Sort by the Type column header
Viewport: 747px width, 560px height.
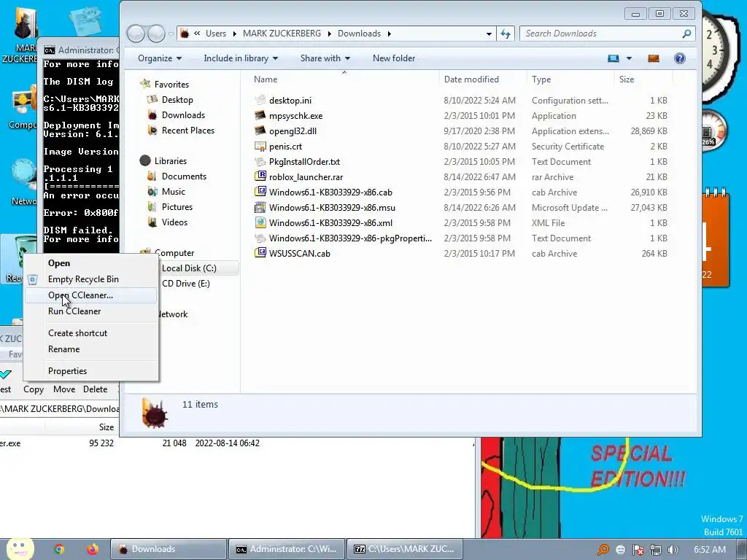click(x=570, y=79)
